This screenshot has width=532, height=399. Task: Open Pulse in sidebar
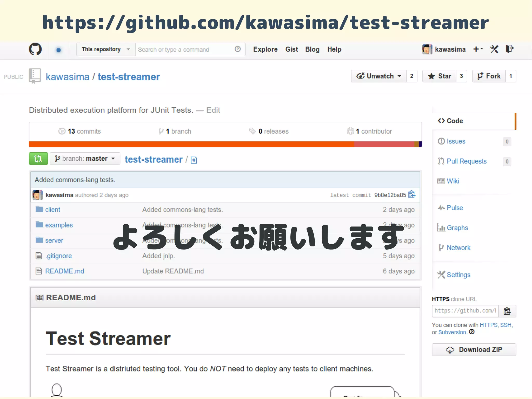(455, 208)
